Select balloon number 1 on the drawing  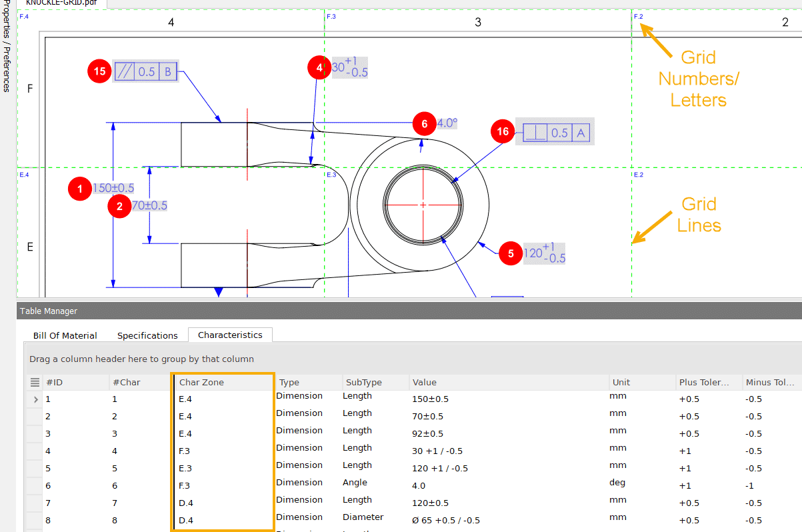[80, 189]
